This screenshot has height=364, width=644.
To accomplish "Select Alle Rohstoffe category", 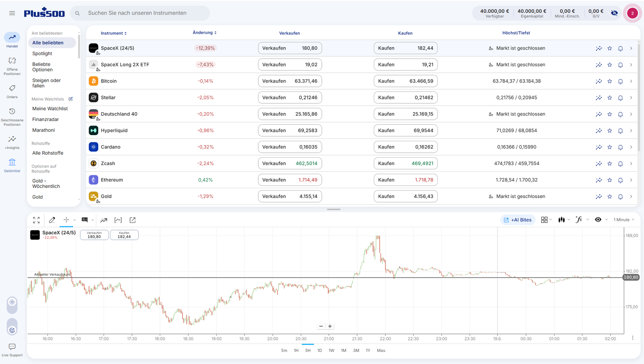I will (x=48, y=153).
